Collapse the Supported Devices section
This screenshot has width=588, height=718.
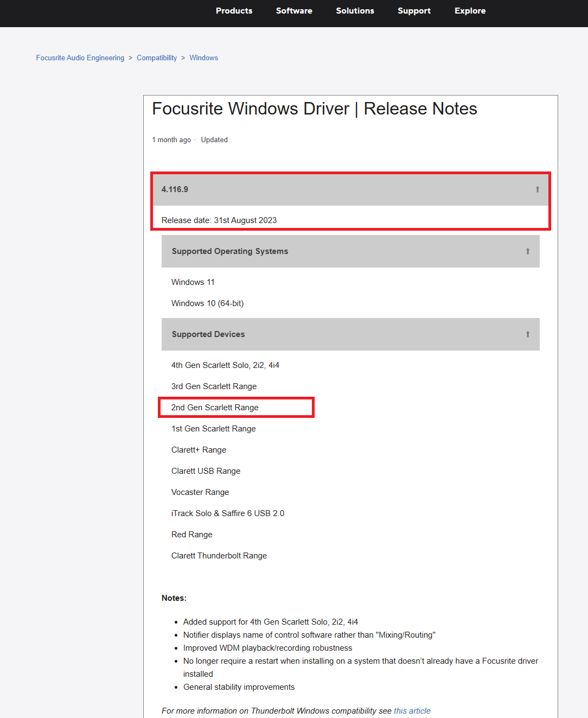[x=350, y=334]
